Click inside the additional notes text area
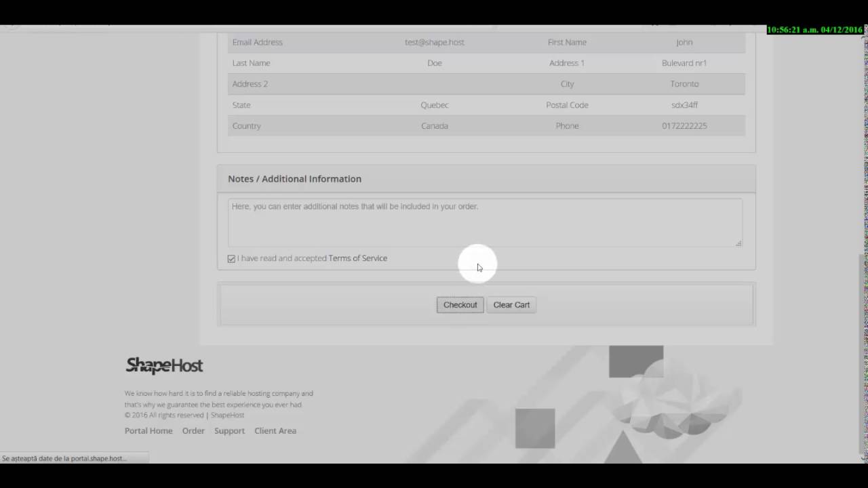The height and width of the screenshot is (488, 868). coord(485,222)
